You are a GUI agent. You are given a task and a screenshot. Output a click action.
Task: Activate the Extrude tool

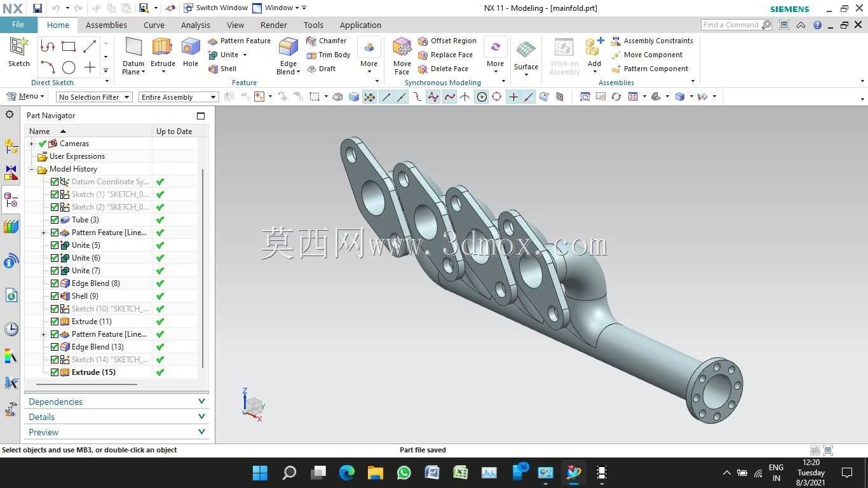tap(163, 51)
